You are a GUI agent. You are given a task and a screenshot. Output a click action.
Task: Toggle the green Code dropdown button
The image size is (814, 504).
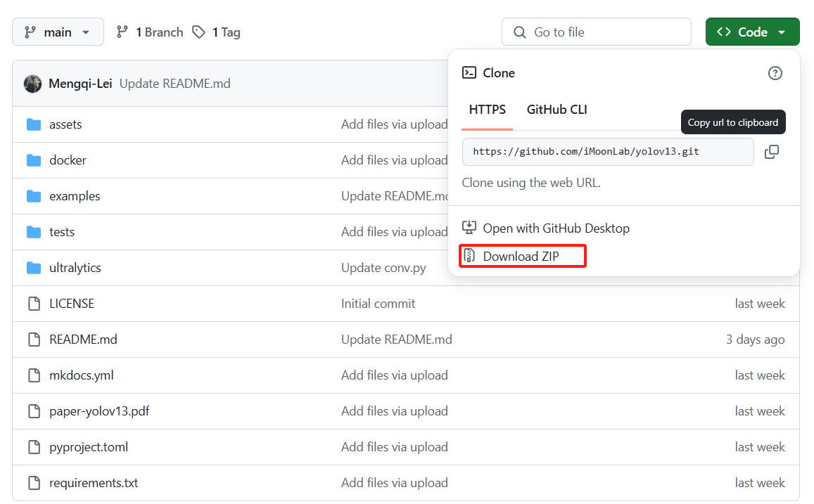752,32
